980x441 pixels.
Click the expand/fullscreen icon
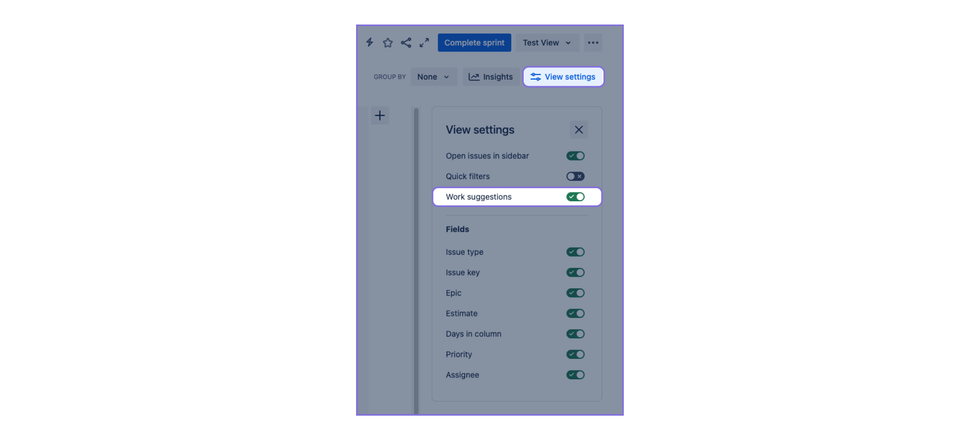(x=424, y=42)
